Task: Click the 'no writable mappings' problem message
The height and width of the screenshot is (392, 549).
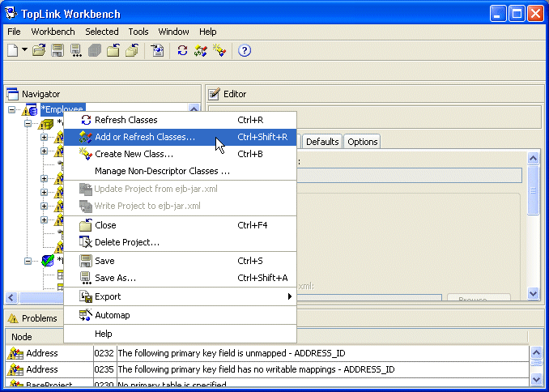Action: click(257, 369)
